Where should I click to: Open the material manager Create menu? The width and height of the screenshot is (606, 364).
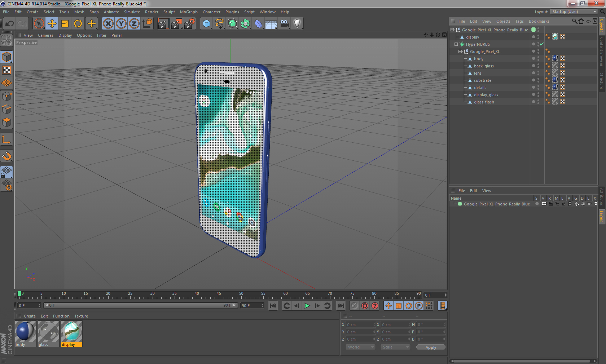click(30, 316)
